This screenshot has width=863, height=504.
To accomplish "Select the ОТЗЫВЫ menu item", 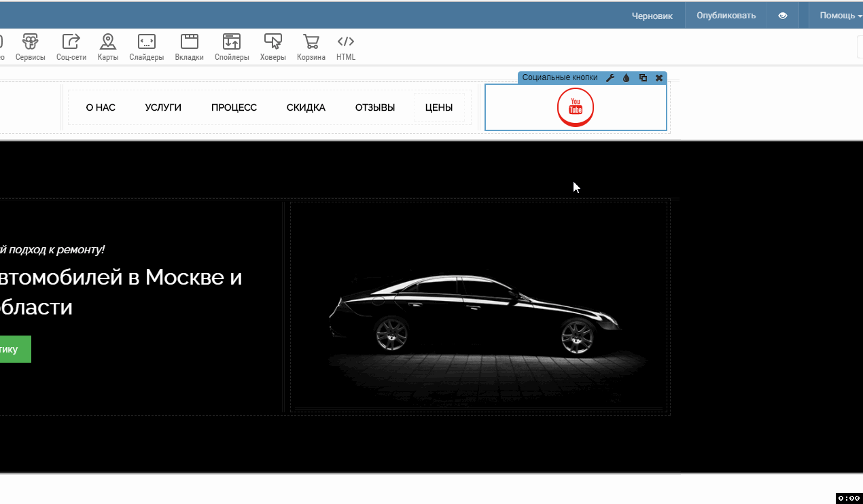I will tap(375, 107).
